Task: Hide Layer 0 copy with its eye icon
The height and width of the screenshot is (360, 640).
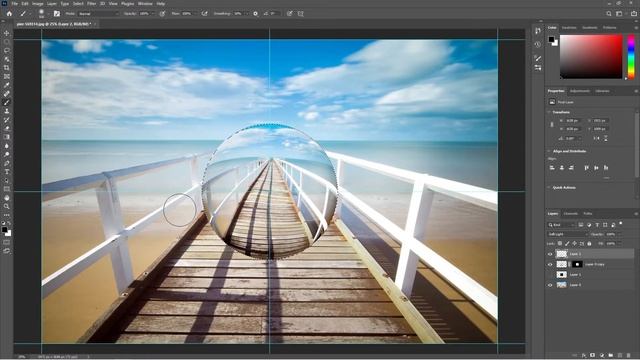Action: 550,264
